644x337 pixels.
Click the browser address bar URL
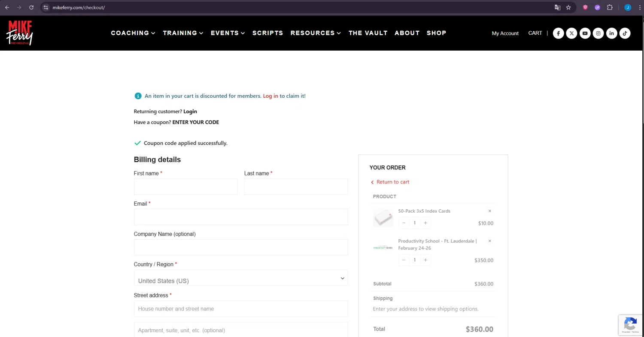click(79, 7)
